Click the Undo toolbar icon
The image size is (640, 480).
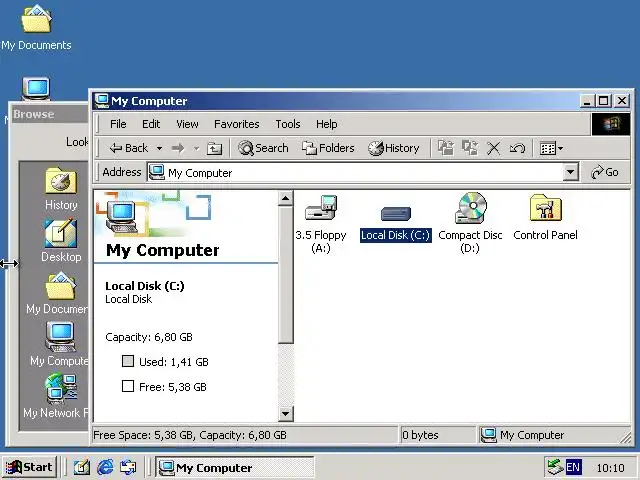coord(517,148)
